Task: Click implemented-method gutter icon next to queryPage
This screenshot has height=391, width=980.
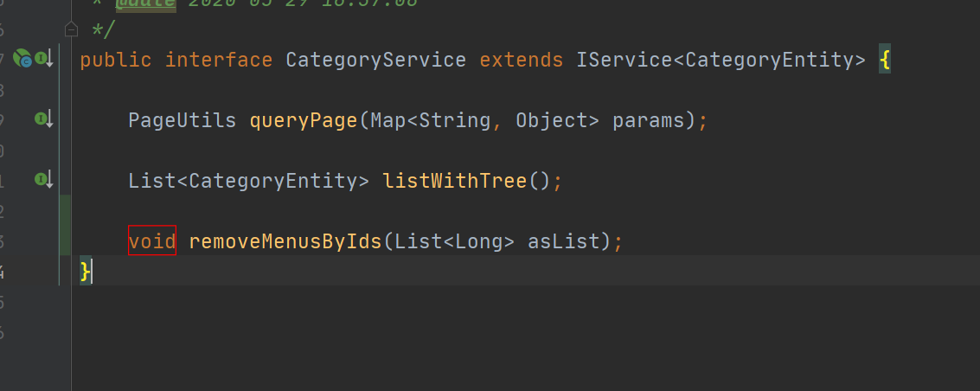Action: point(44,119)
